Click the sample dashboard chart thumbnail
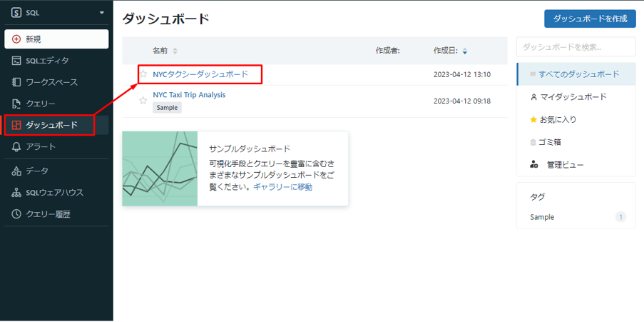Screen dimensions: 644x322 160,168
